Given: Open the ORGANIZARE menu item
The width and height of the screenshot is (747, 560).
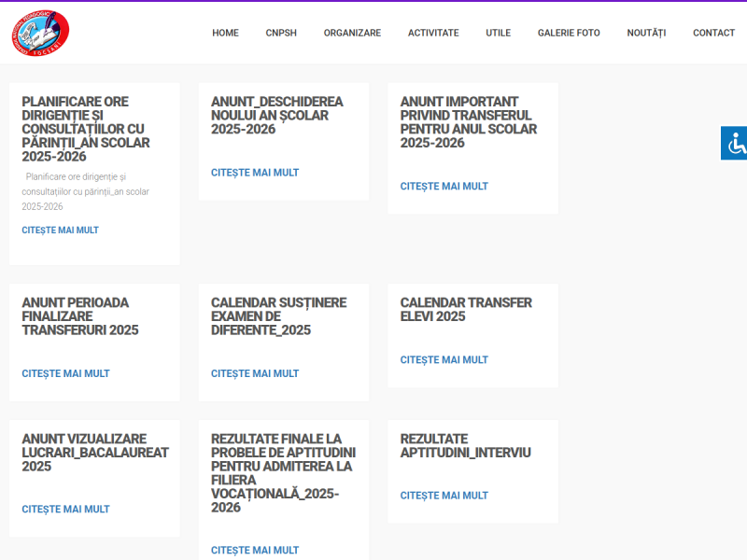Looking at the screenshot, I should [x=352, y=33].
